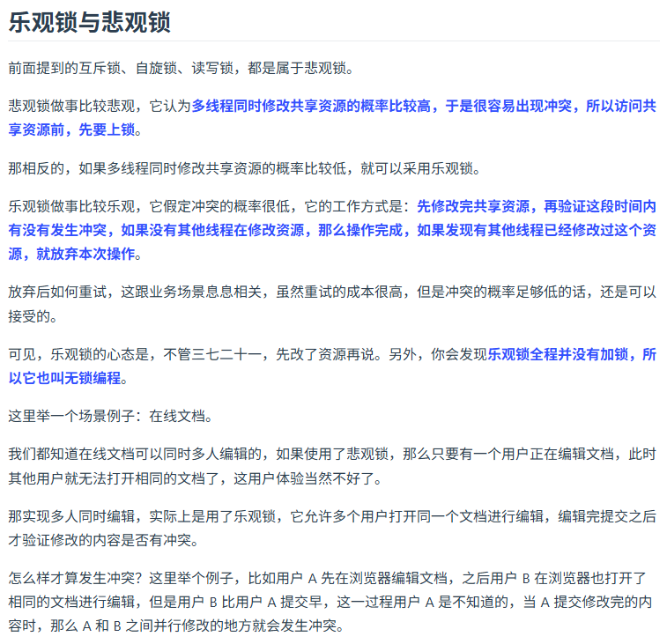
Task: Click the bold blue phrase "以它也叫无锁编程"
Action: point(64,378)
